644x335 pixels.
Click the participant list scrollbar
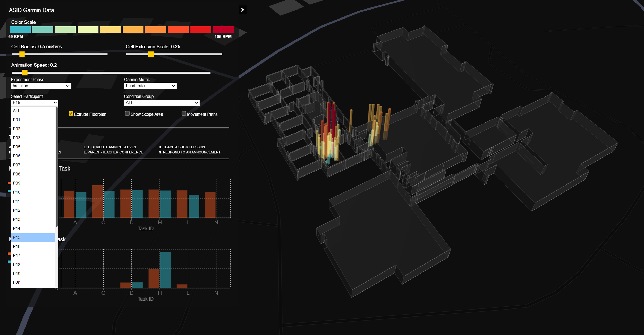coord(57,167)
